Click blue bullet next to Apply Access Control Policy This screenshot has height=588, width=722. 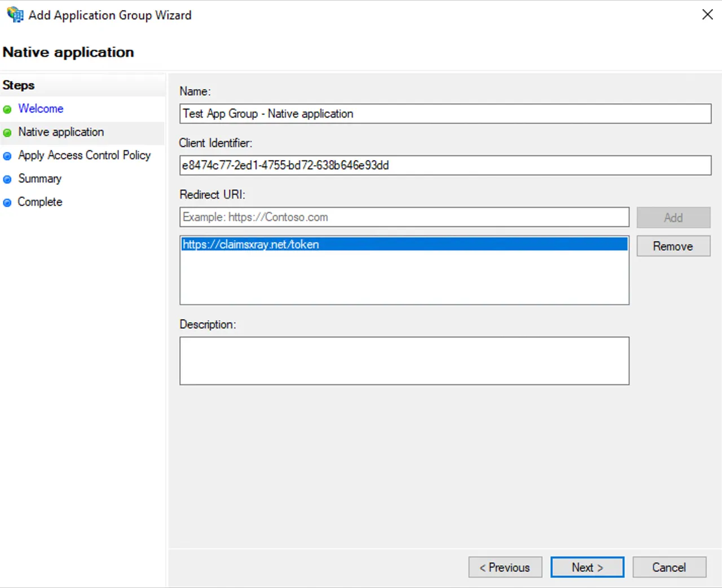(x=7, y=156)
